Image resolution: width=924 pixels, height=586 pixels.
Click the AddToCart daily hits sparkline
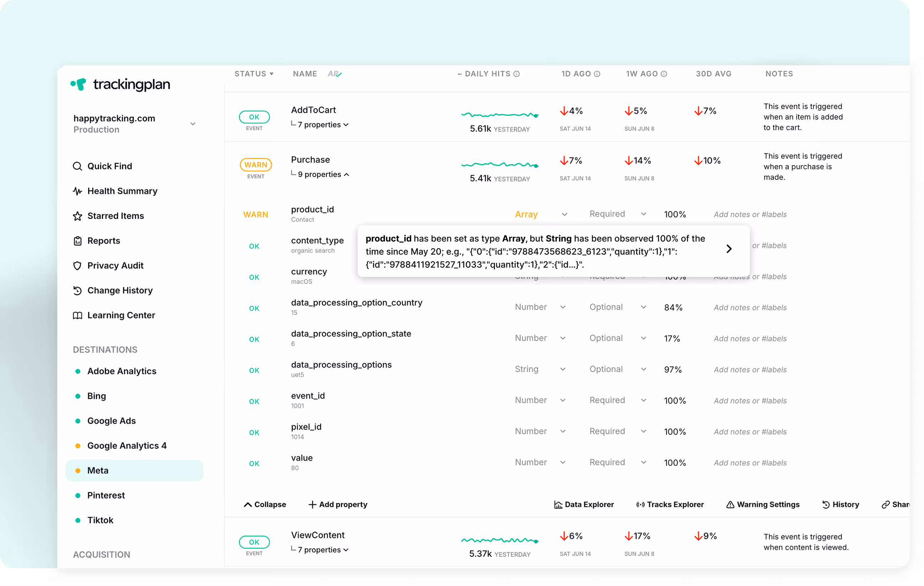click(x=500, y=114)
